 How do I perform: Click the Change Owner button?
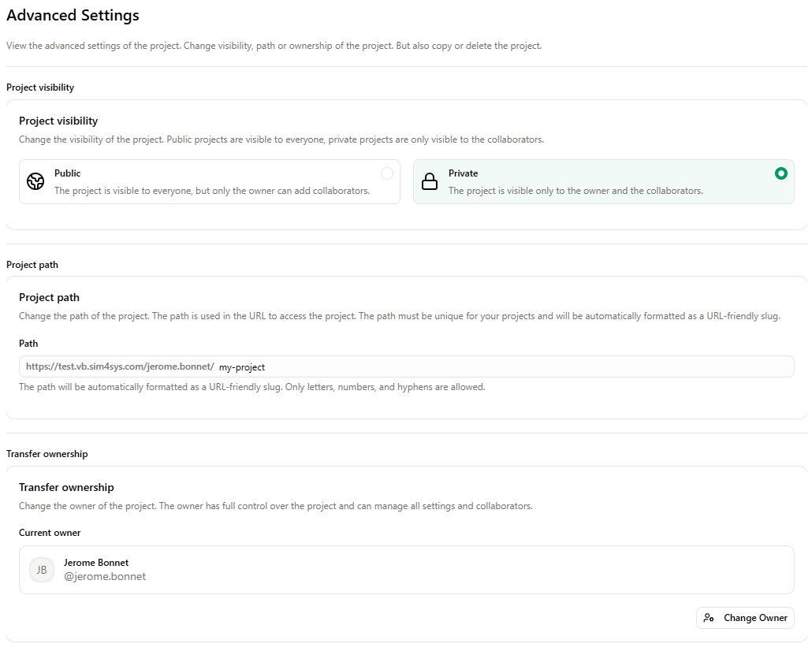point(745,618)
